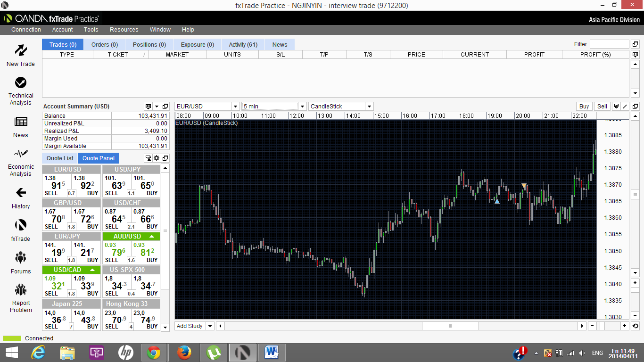Image resolution: width=644 pixels, height=362 pixels.
Task: Open the Tools menu
Action: tap(91, 30)
